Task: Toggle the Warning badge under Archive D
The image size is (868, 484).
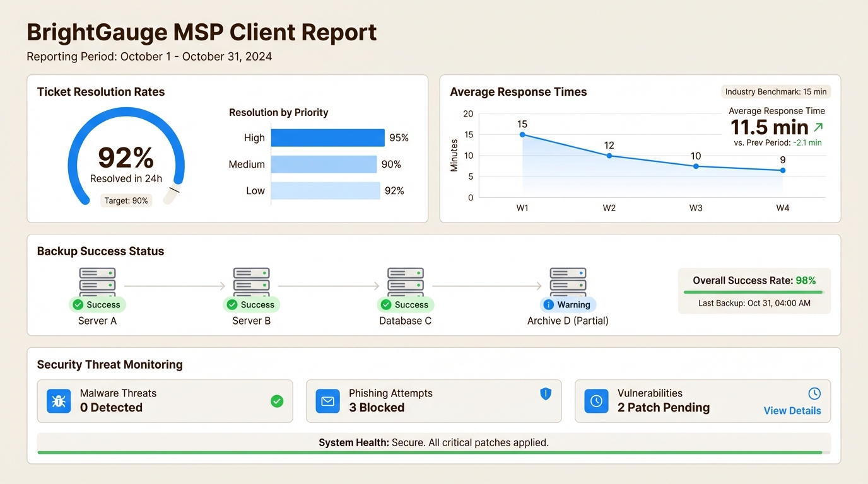Action: tap(567, 304)
